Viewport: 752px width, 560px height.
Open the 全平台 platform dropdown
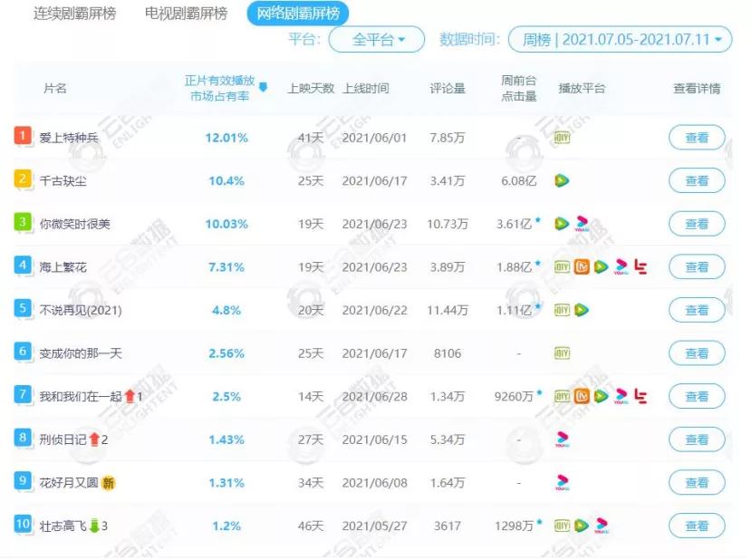(x=376, y=40)
